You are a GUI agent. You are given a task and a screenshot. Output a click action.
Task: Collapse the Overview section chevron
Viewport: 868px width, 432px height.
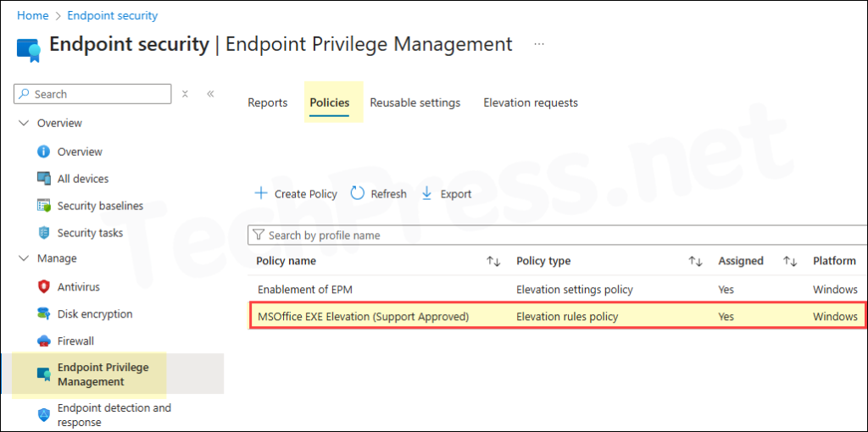click(x=23, y=123)
